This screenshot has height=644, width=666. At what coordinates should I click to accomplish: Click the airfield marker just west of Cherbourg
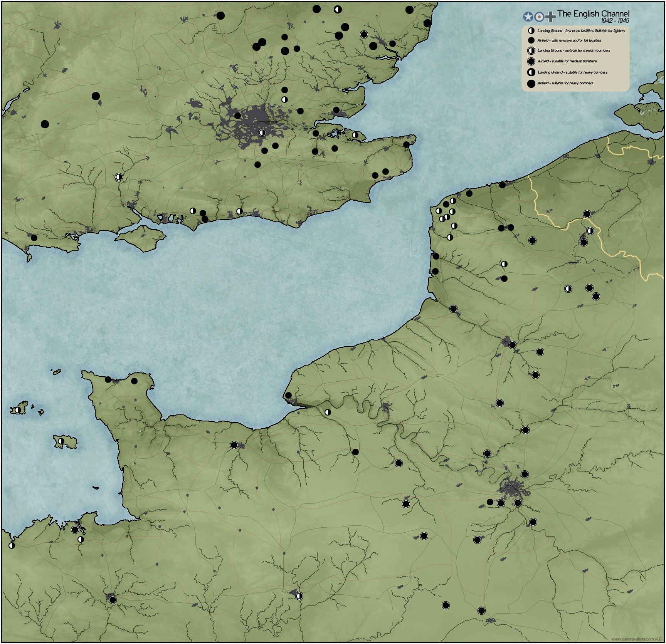coord(108,380)
